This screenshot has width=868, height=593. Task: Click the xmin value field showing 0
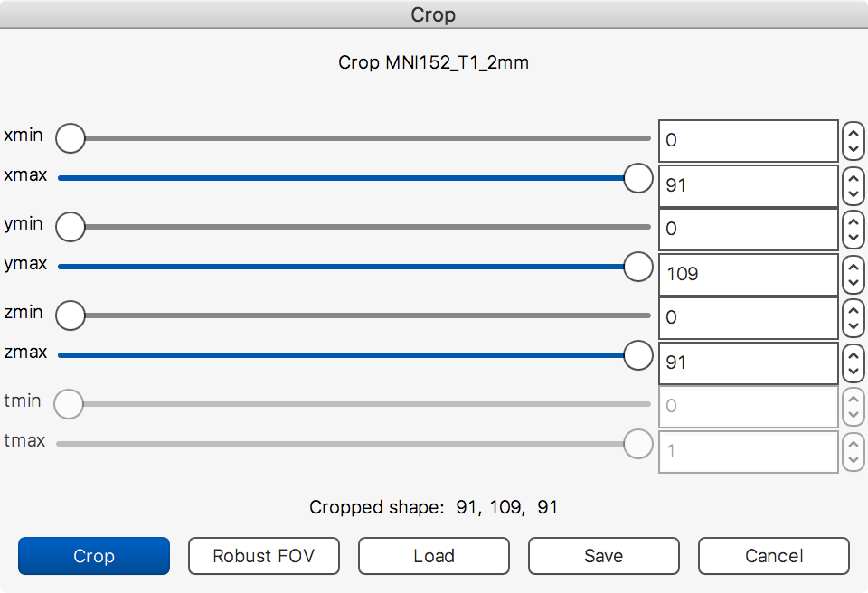748,140
